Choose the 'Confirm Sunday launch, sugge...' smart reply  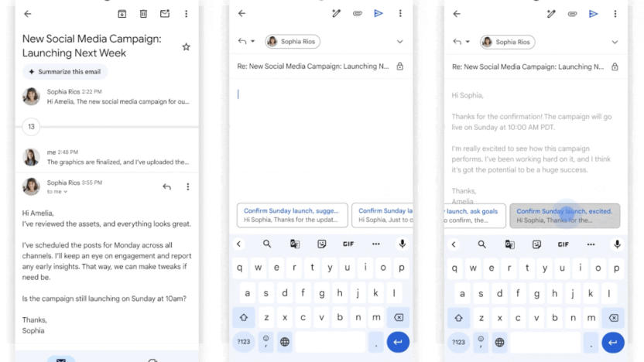pyautogui.click(x=291, y=215)
